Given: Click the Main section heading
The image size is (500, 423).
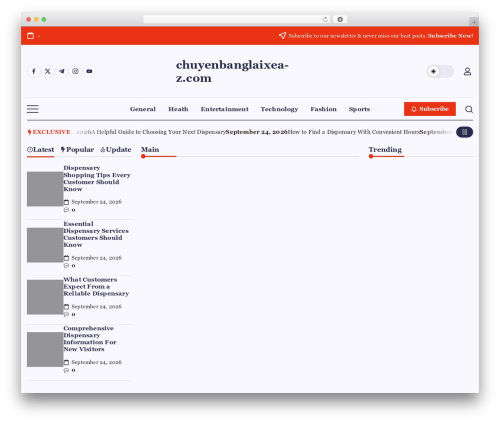Looking at the screenshot, I should tap(150, 150).
